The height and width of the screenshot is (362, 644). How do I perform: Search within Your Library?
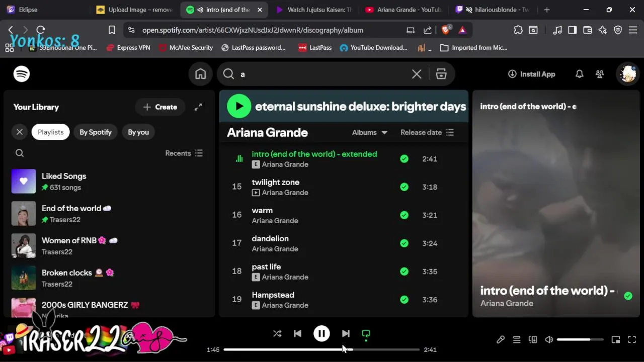point(20,153)
